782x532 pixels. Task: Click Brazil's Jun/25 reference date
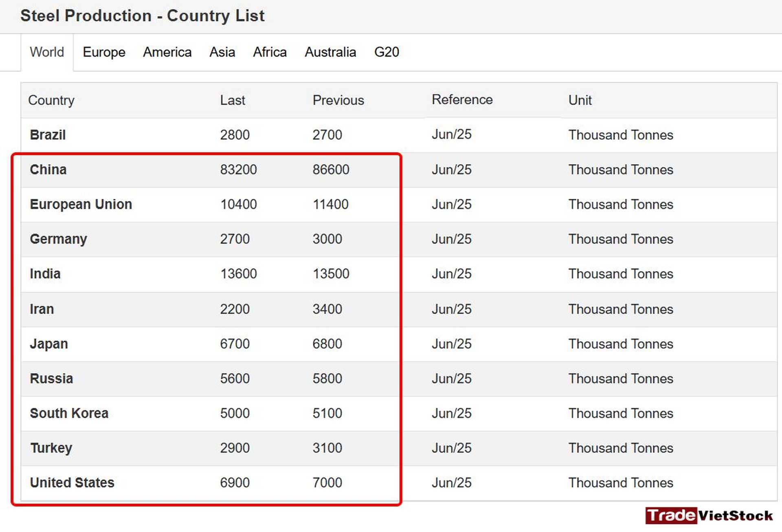point(451,134)
